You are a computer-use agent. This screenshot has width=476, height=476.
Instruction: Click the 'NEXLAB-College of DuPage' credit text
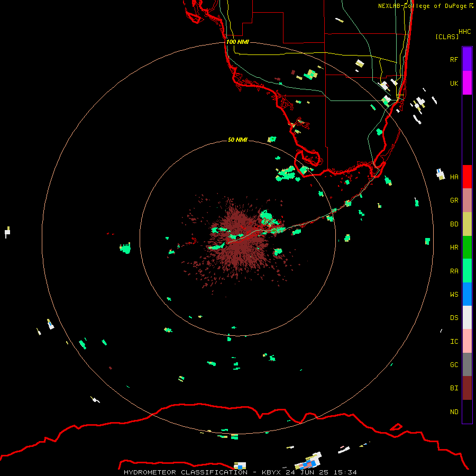coord(422,6)
